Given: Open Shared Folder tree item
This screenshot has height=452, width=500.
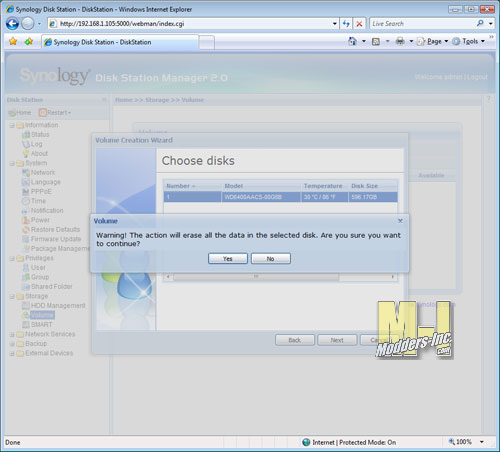Looking at the screenshot, I should (47, 287).
